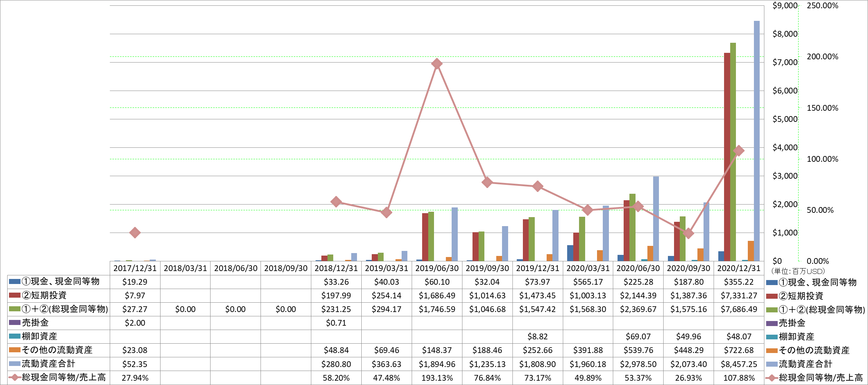Select the red 短期投資 bar for 2020/12/31

point(727,157)
